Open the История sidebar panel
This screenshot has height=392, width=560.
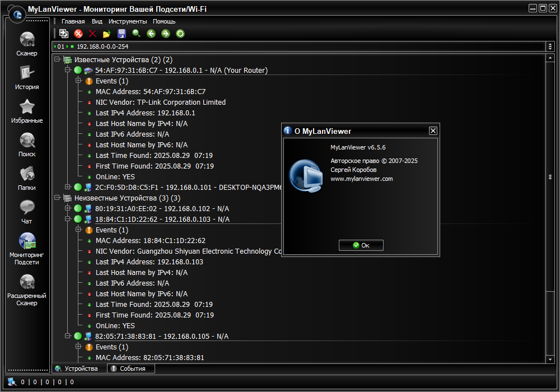[27, 77]
